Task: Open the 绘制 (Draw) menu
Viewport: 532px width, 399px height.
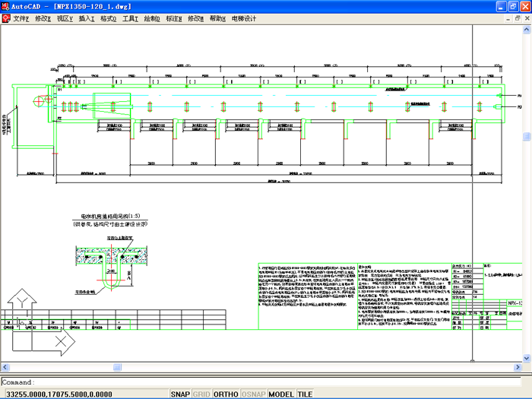Action: [152, 17]
